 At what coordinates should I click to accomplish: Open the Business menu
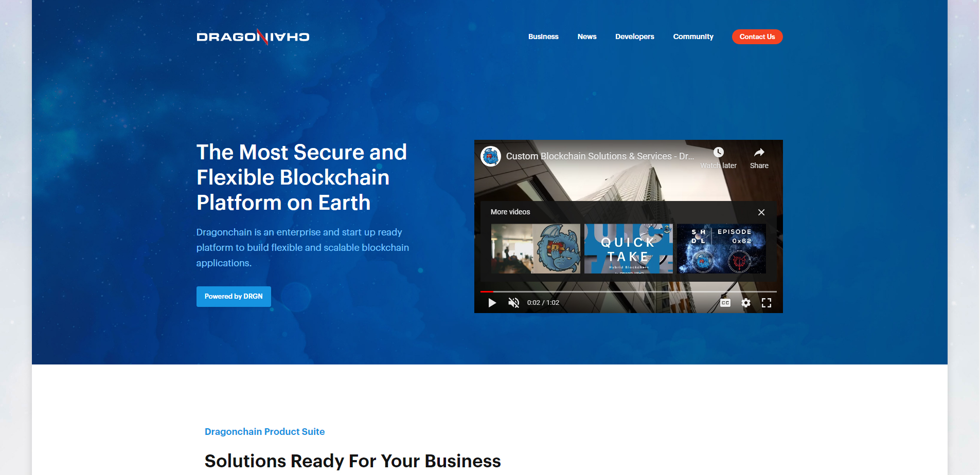pyautogui.click(x=543, y=36)
